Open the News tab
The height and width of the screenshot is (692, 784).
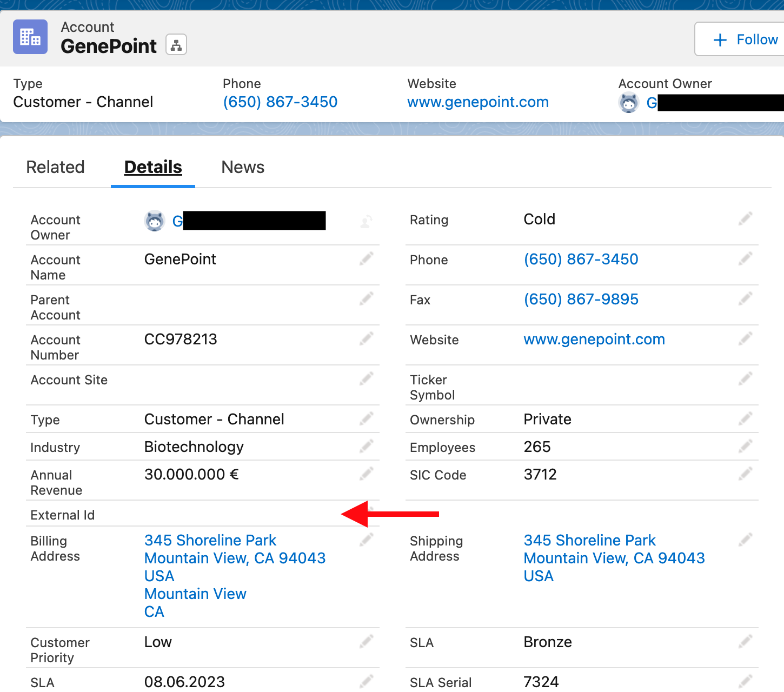click(x=242, y=167)
